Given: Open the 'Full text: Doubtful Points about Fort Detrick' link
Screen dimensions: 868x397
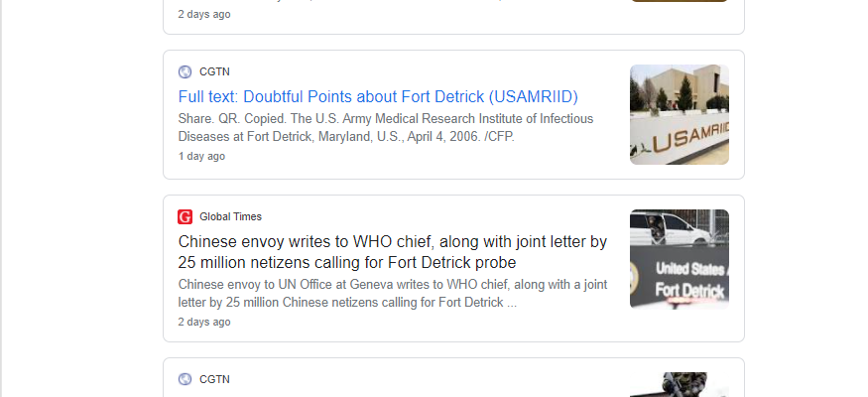Looking at the screenshot, I should (x=378, y=97).
